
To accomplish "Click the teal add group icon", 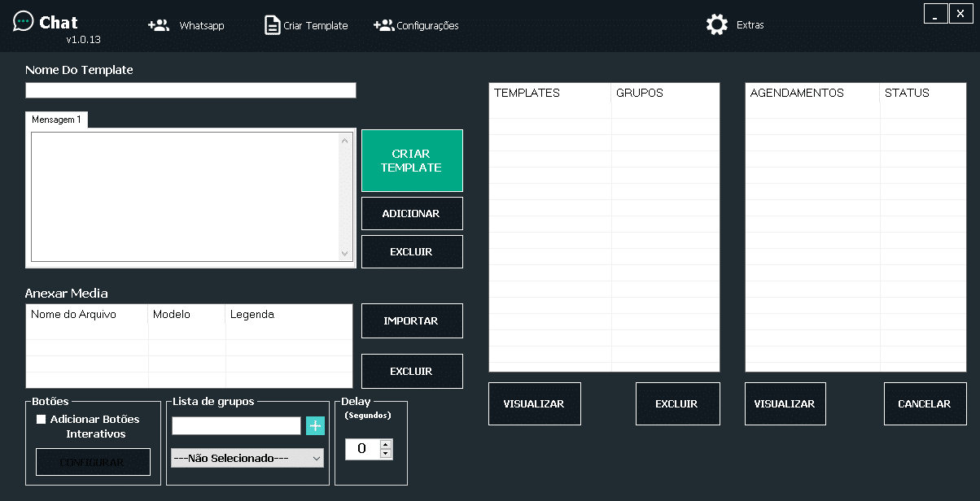I will (x=315, y=425).
